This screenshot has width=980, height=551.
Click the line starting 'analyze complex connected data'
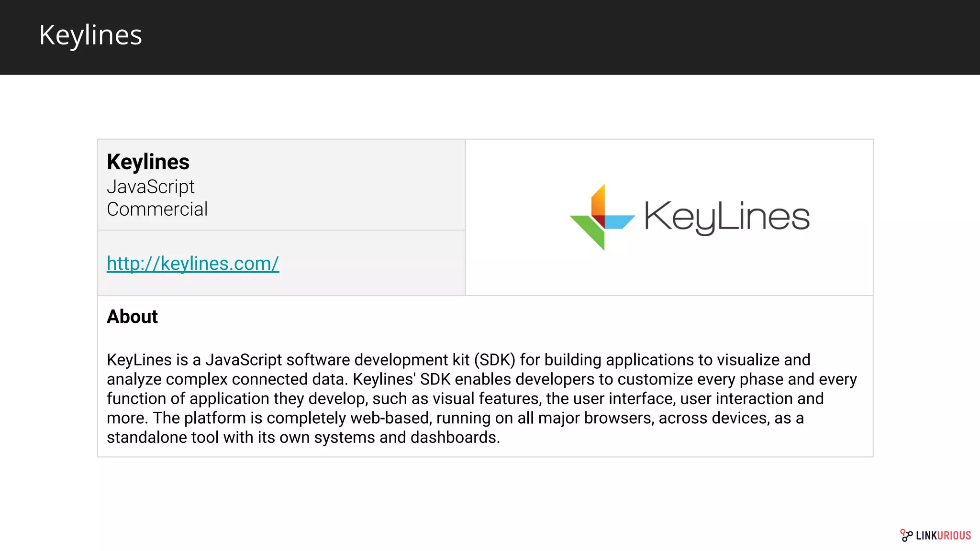pos(481,379)
